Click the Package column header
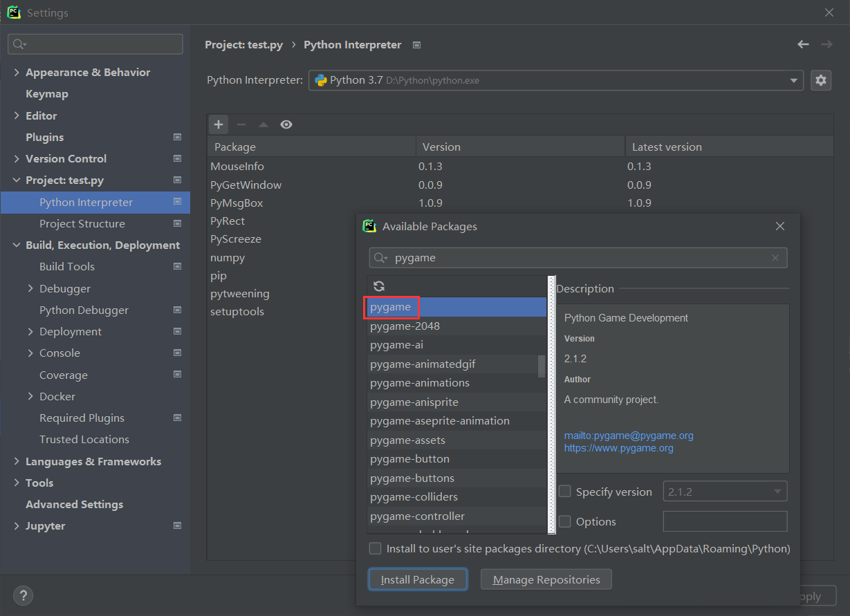This screenshot has width=850, height=616. click(311, 147)
